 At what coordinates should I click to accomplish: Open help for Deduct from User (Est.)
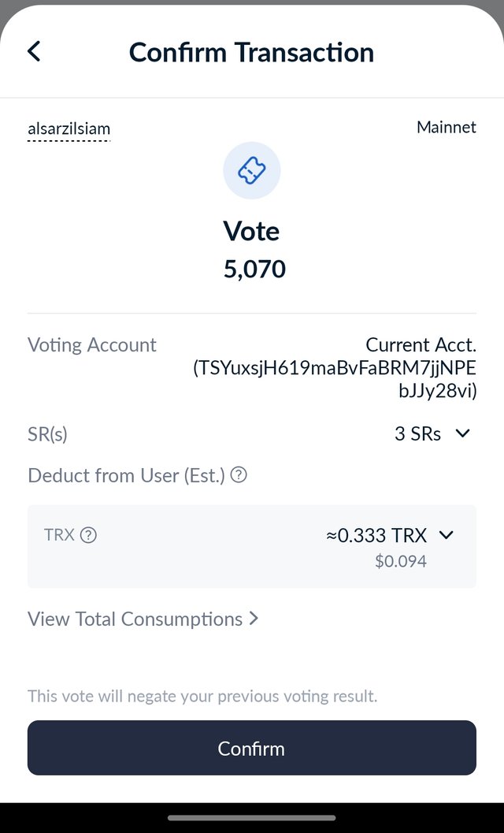point(239,474)
